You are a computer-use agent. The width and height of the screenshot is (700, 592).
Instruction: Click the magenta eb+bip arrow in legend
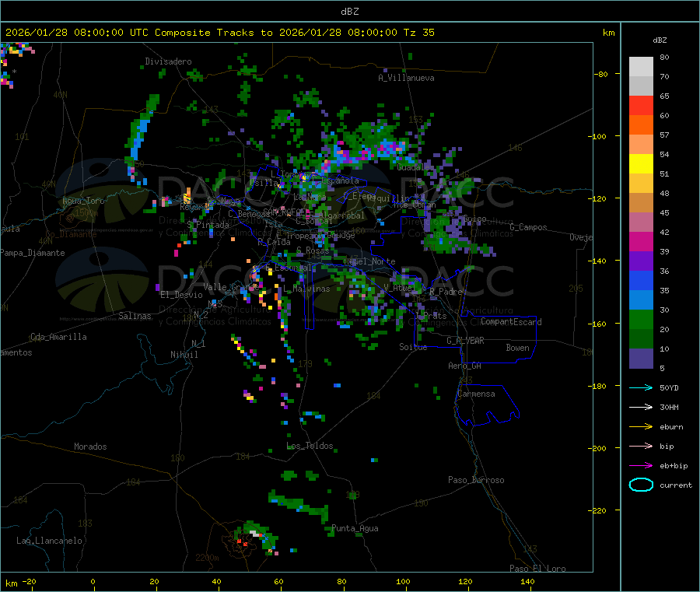click(641, 466)
